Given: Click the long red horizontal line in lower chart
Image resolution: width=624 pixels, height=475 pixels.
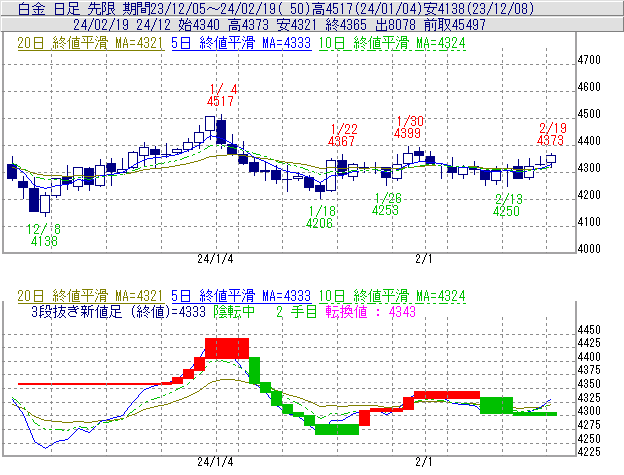Looking at the screenshot, I should (95, 384).
